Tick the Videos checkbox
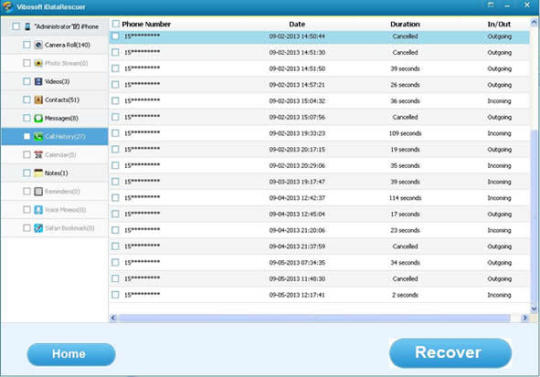The height and width of the screenshot is (377, 540). 27,81
